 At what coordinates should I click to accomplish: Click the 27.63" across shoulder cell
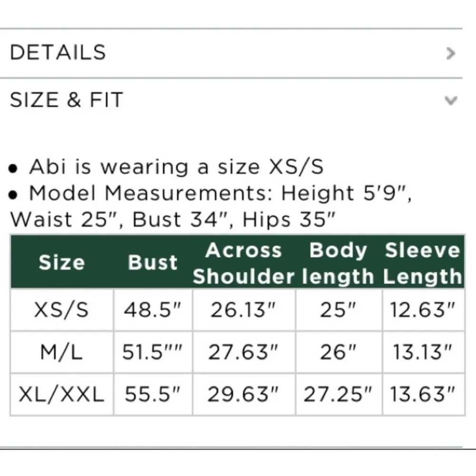[243, 352]
